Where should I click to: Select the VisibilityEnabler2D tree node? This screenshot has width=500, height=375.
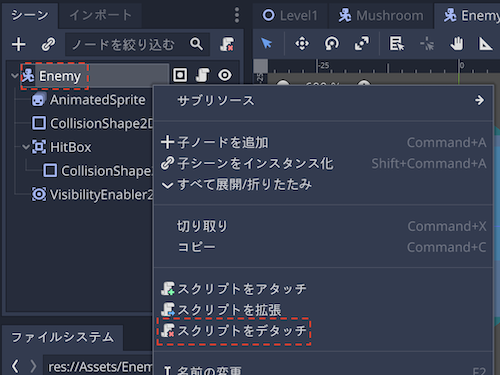(x=101, y=194)
